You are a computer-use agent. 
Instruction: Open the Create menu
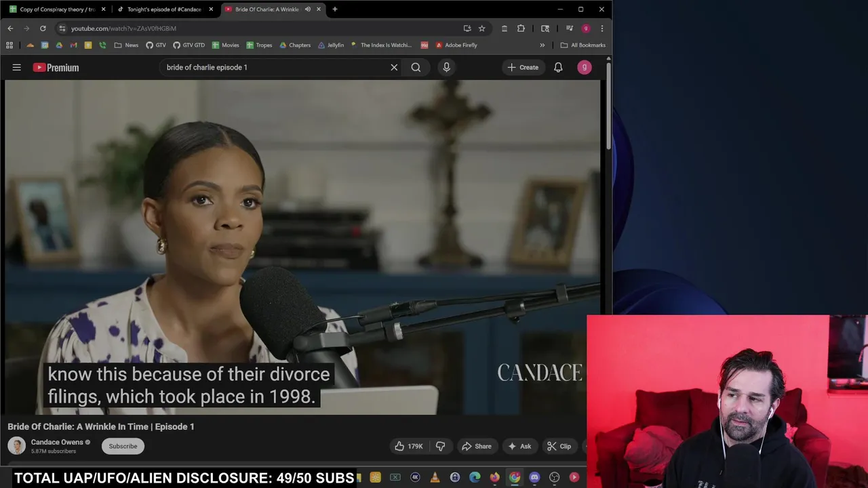523,67
